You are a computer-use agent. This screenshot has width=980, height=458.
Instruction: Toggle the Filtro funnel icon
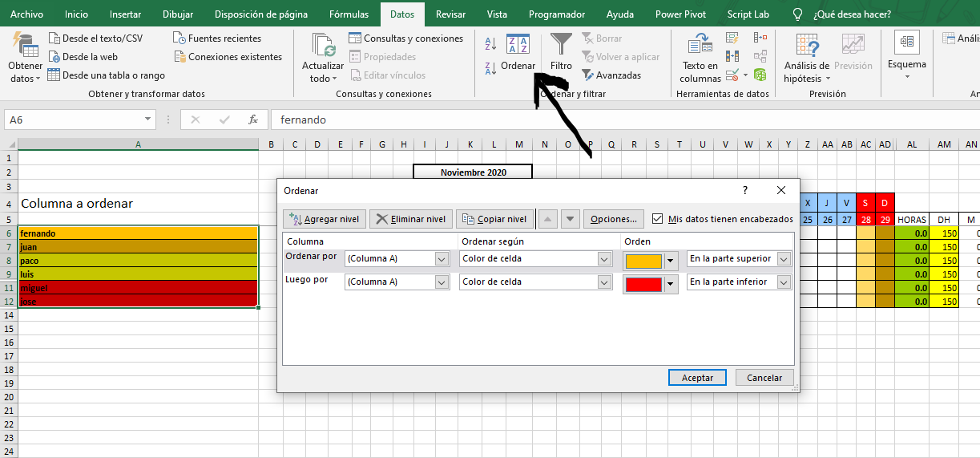tap(562, 44)
